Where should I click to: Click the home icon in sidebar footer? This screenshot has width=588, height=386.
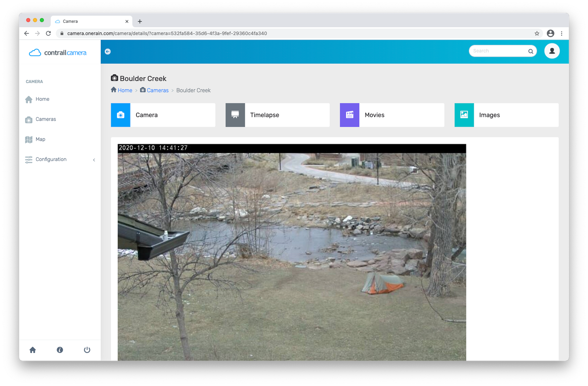[x=33, y=350]
